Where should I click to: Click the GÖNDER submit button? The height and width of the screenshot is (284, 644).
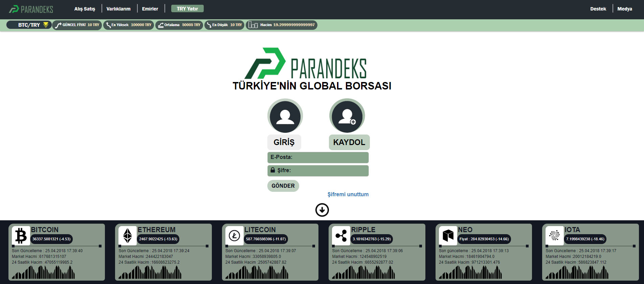[x=283, y=186]
